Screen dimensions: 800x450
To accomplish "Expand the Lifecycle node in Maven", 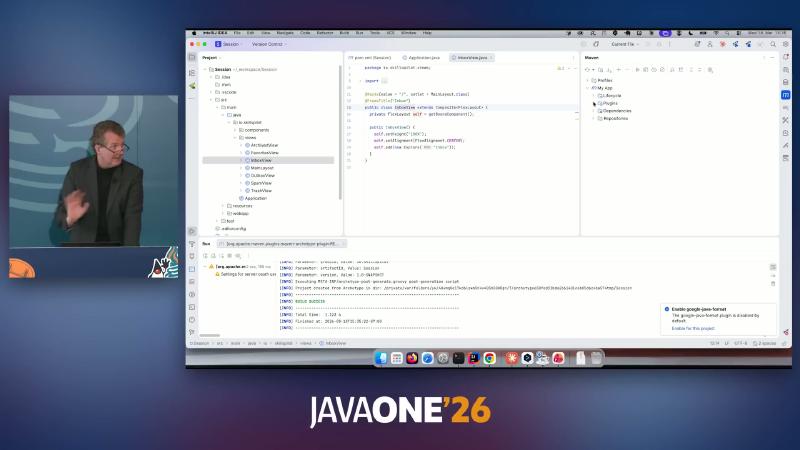I will pyautogui.click(x=593, y=95).
